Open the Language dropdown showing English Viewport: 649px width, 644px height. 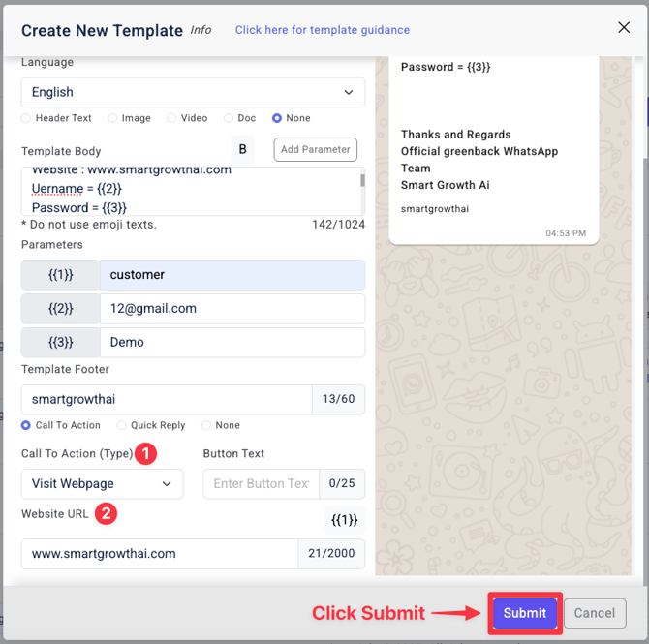(x=193, y=92)
